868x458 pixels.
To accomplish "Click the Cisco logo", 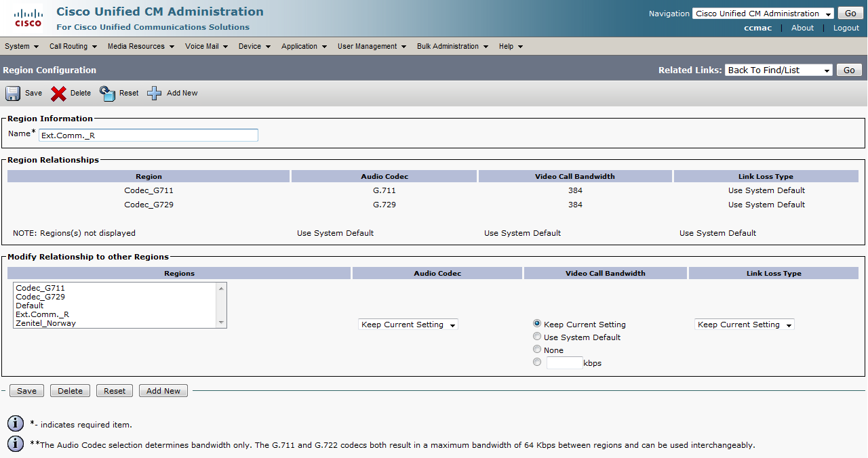I will 28,18.
